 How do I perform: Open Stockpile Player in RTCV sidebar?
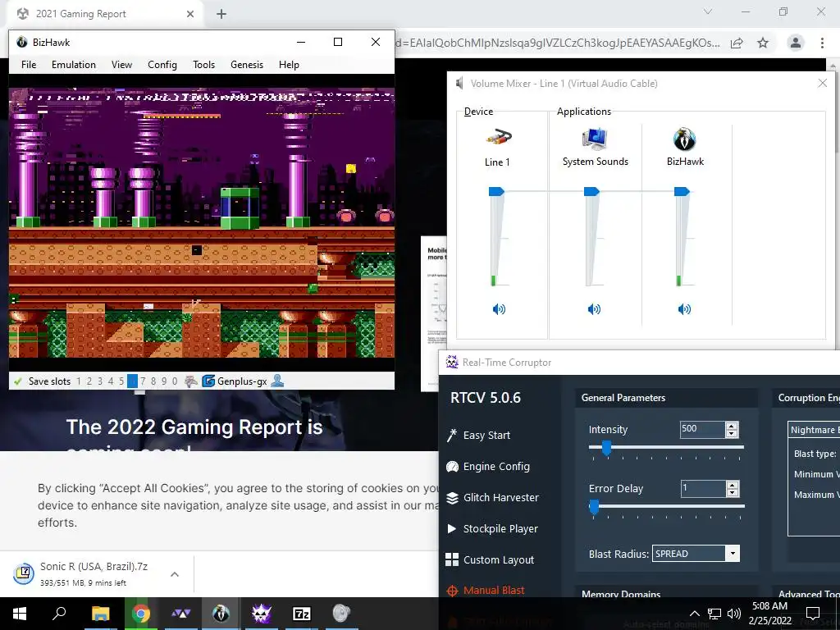(x=500, y=529)
